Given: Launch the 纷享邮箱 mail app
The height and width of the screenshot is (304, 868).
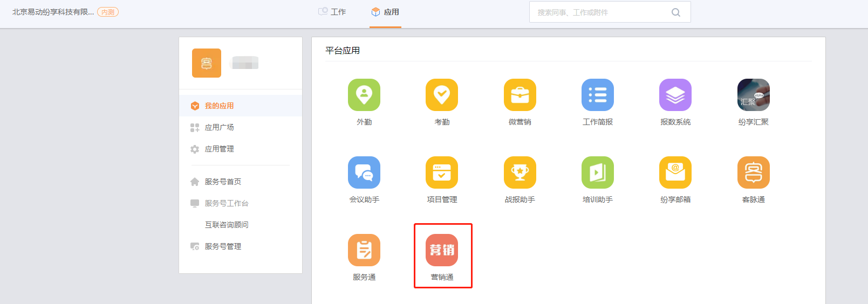Looking at the screenshot, I should [675, 172].
